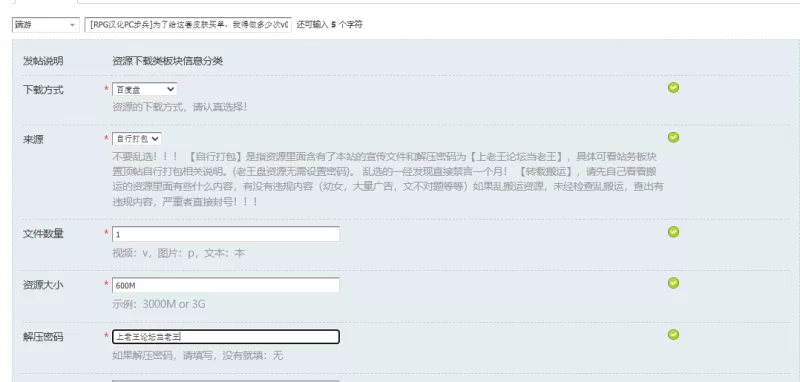Click the green check icon for 文件数量
The image size is (800, 382).
click(x=673, y=232)
